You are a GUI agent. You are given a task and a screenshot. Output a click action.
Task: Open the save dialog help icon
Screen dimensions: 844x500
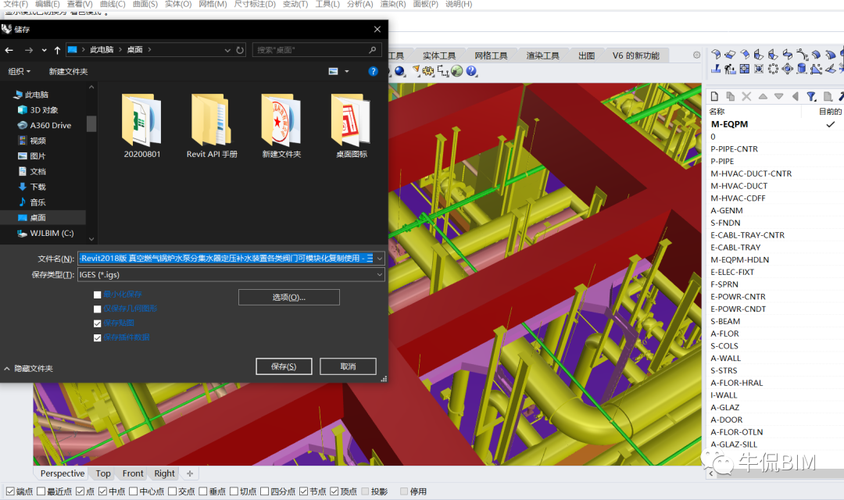(x=372, y=71)
